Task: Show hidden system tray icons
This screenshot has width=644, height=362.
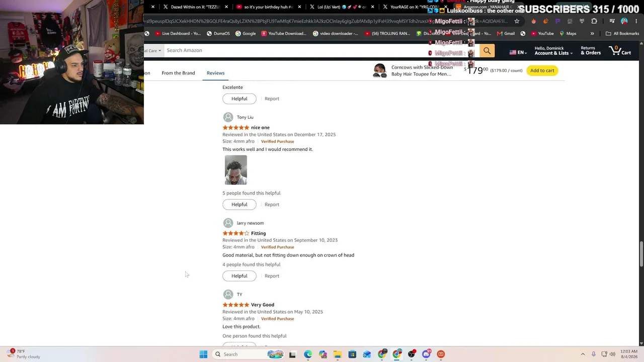Action: pos(583,354)
